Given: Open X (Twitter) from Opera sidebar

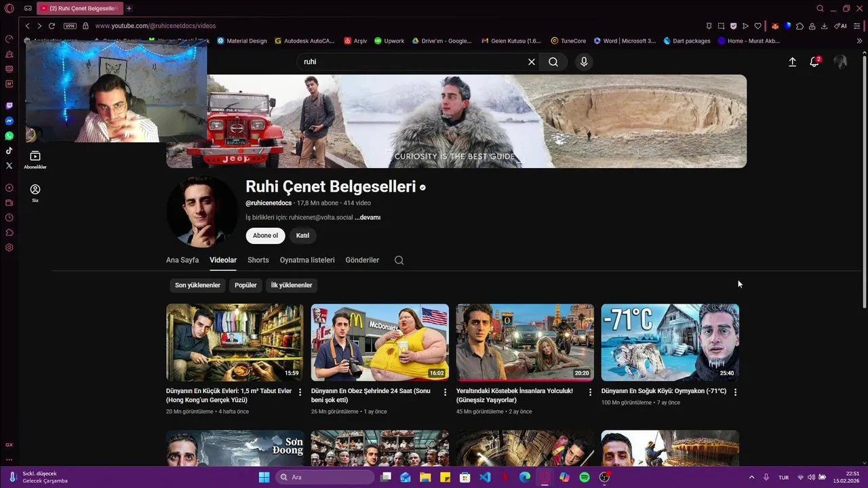Looking at the screenshot, I should coord(9,165).
